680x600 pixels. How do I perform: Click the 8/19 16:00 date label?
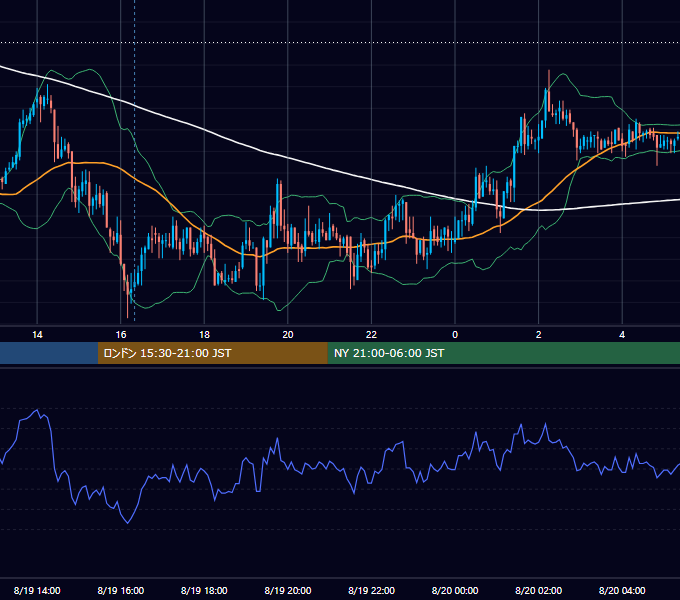click(x=121, y=590)
